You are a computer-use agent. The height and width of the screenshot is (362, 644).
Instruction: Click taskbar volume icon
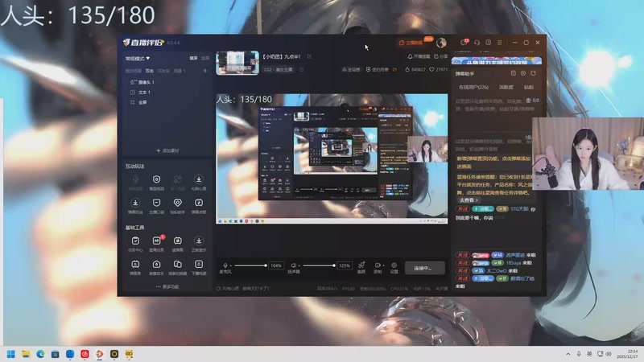(609, 354)
